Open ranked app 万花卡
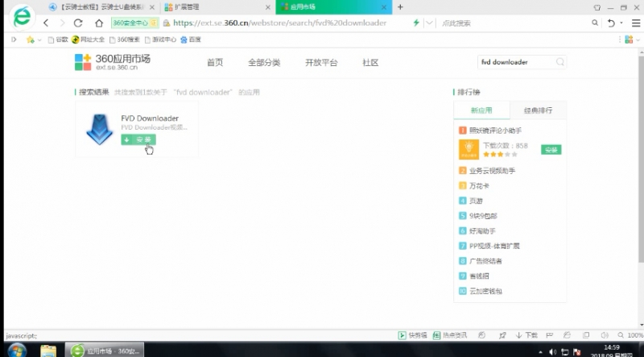Image resolution: width=644 pixels, height=357 pixels. 479,186
